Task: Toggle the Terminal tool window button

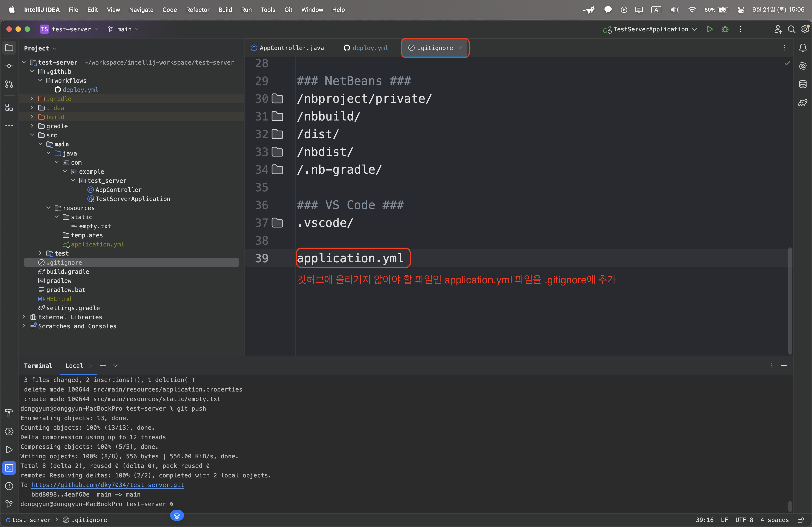Action: 9,468
